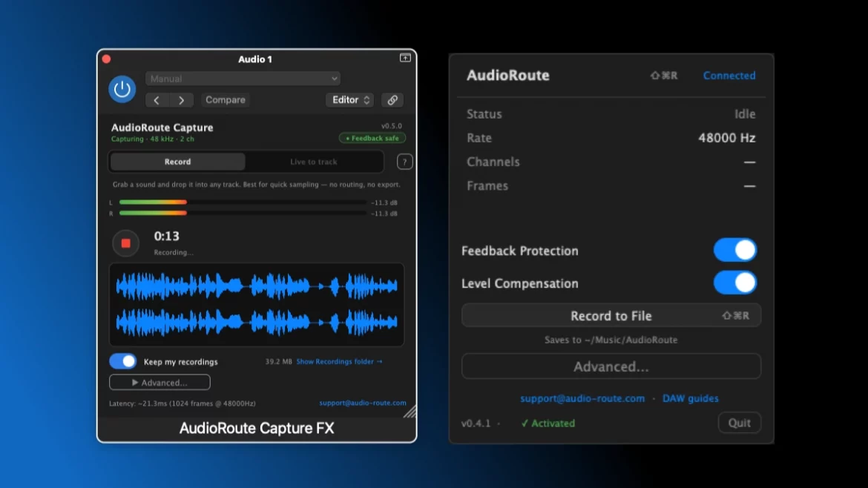
Task: Open Advanced settings in AudioRoute panel
Action: click(611, 366)
